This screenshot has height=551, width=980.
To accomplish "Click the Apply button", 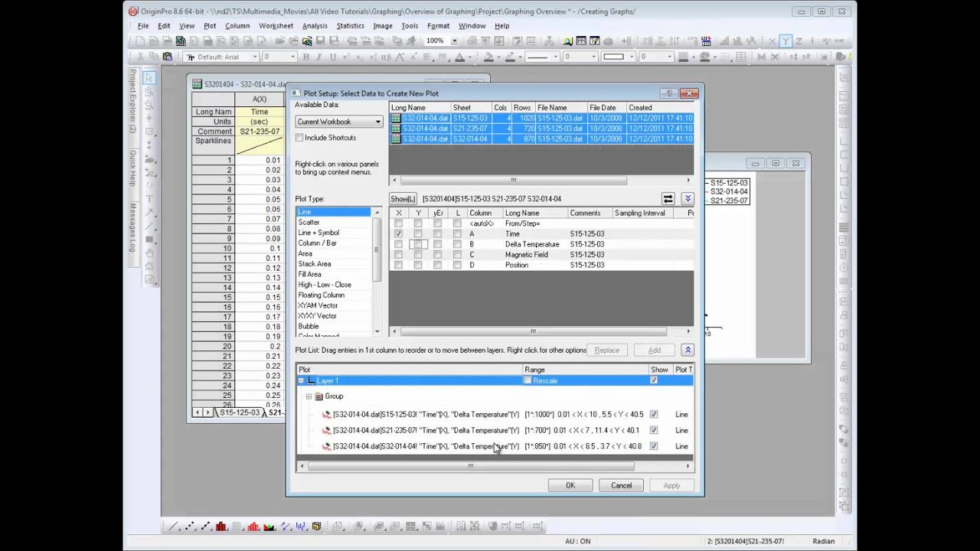I will [671, 485].
